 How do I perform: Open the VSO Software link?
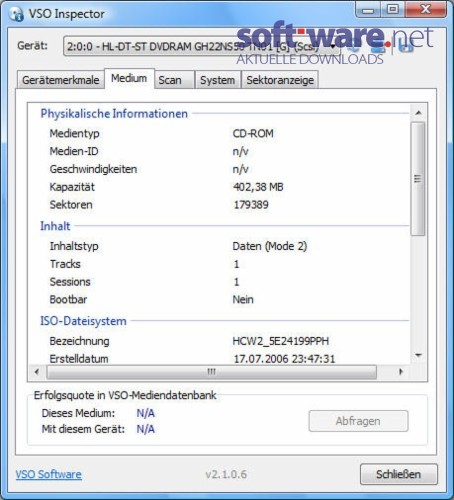click(49, 474)
